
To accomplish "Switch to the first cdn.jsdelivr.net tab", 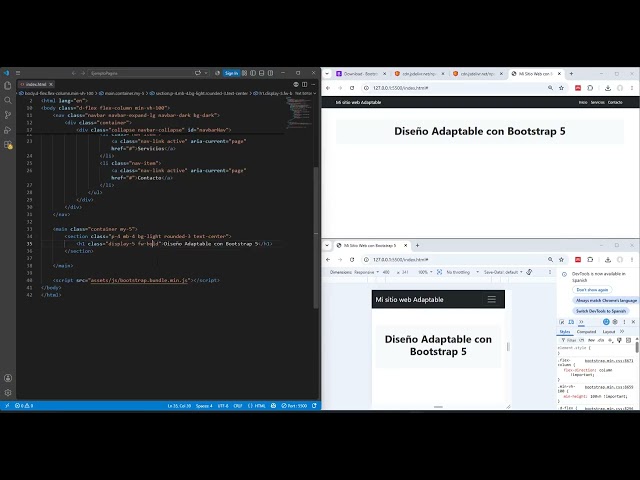I will [419, 74].
